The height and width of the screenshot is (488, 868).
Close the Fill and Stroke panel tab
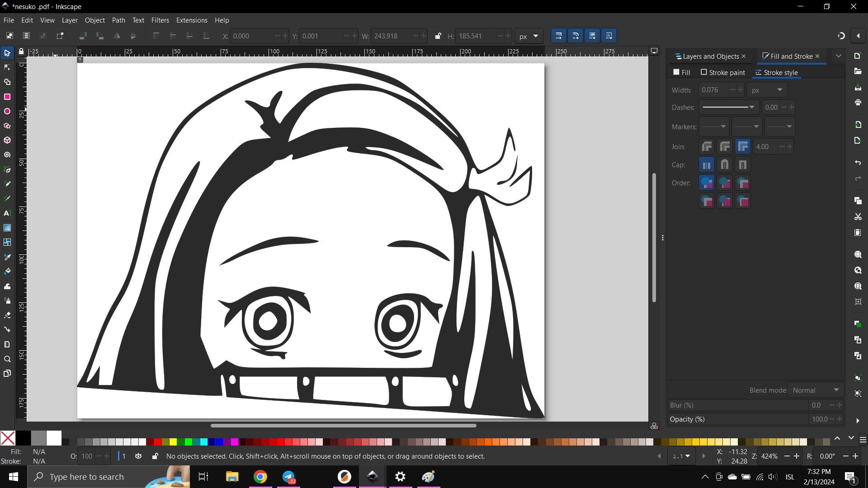[817, 56]
